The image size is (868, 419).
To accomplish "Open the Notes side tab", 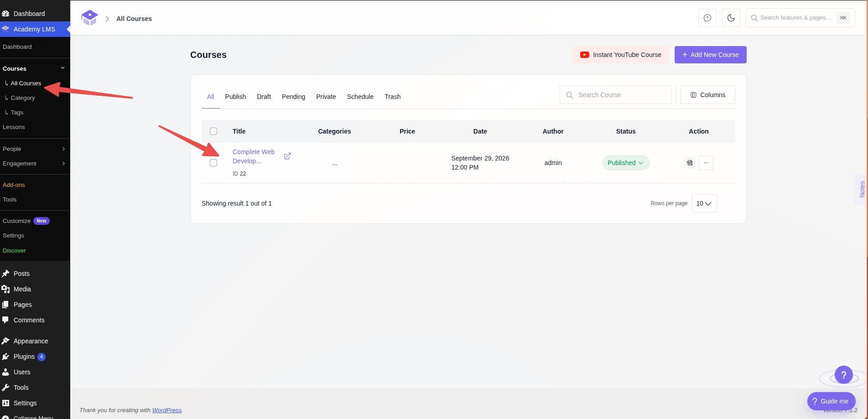I will tap(862, 189).
